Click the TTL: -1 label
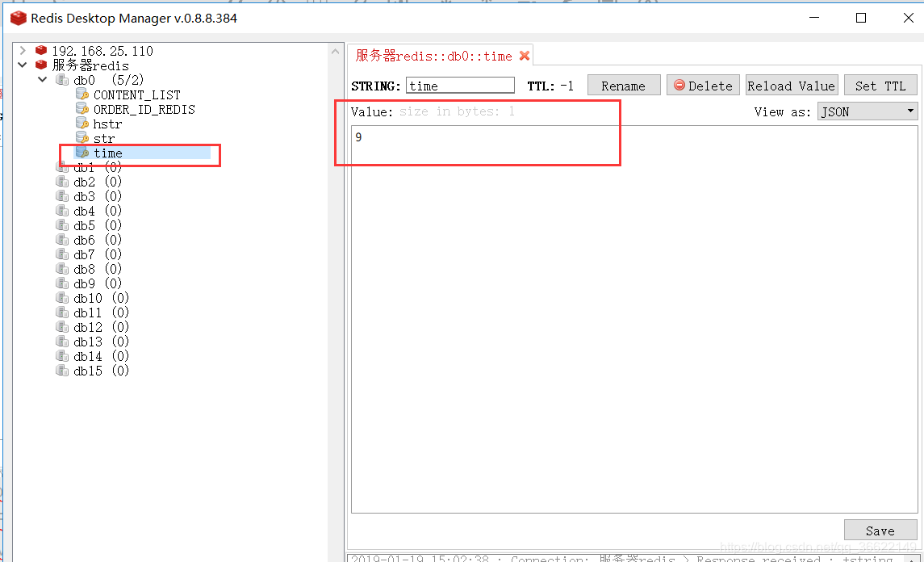 point(550,86)
